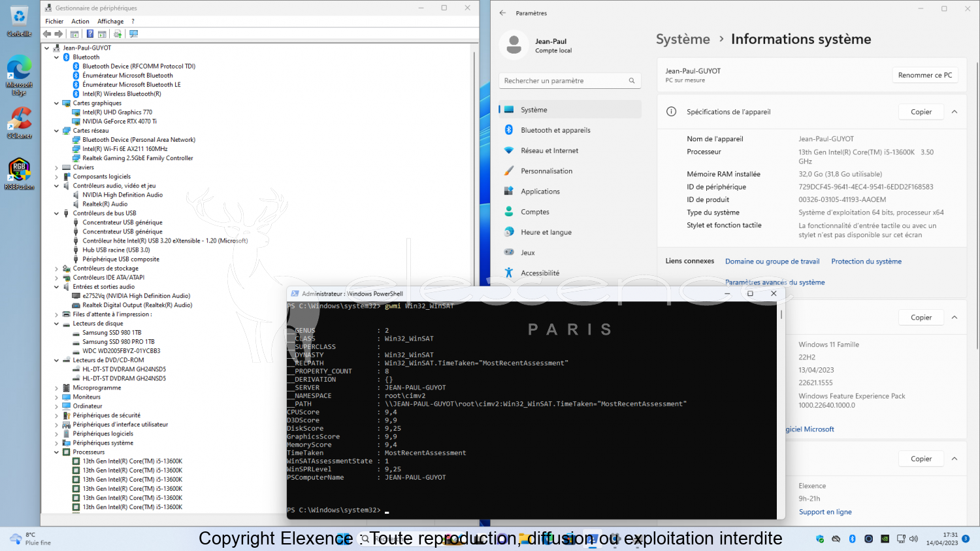
Task: Focus the Rechercher un paramètre search field
Action: pos(570,80)
